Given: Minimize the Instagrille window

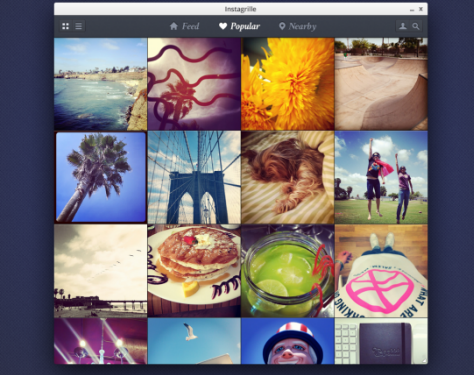Looking at the screenshot, I should coord(412,10).
